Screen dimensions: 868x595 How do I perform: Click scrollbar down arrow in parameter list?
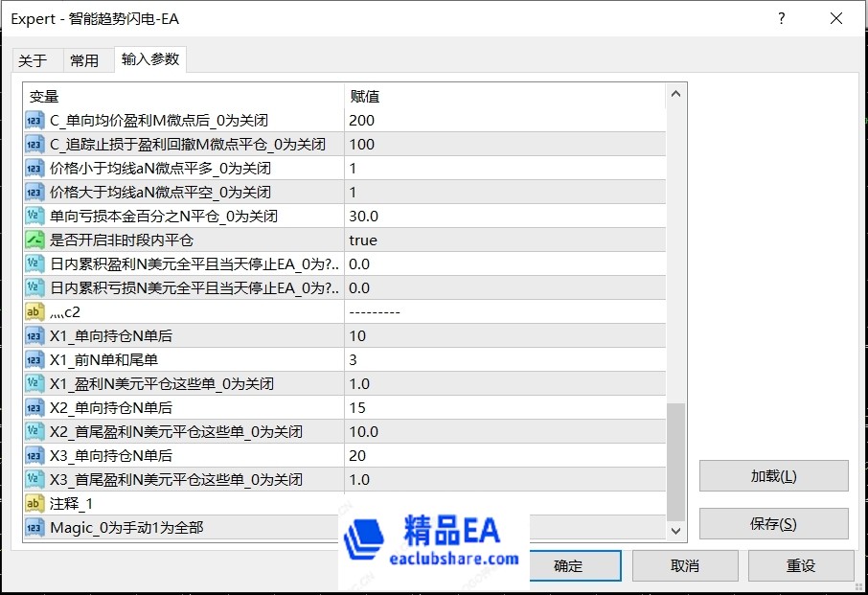coord(675,531)
